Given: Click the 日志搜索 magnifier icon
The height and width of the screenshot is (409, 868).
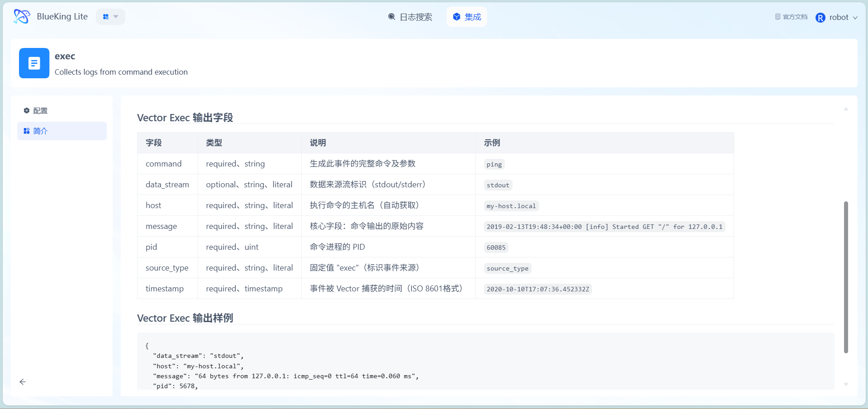Looking at the screenshot, I should 392,17.
